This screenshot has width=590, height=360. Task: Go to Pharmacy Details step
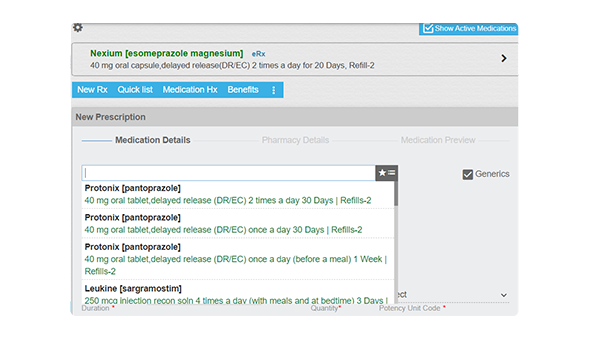click(x=295, y=140)
